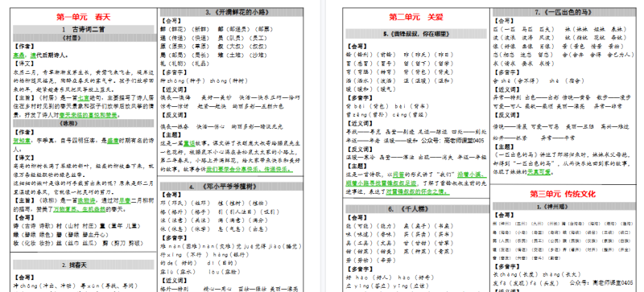Viewport: 644px width, 292px height.
Task: Click the poem title 《村居》
Action: [70, 38]
